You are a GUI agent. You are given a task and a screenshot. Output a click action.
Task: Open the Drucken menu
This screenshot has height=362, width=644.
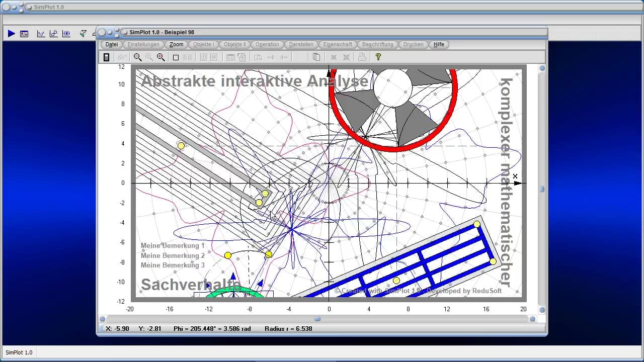pos(413,44)
